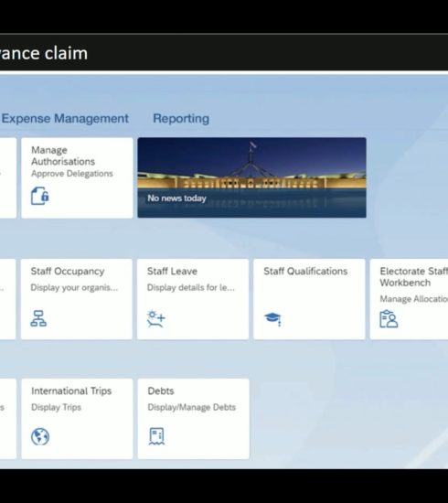Click the 'Display/Manage Debts' subtitle
This screenshot has height=503, width=448.
(191, 407)
